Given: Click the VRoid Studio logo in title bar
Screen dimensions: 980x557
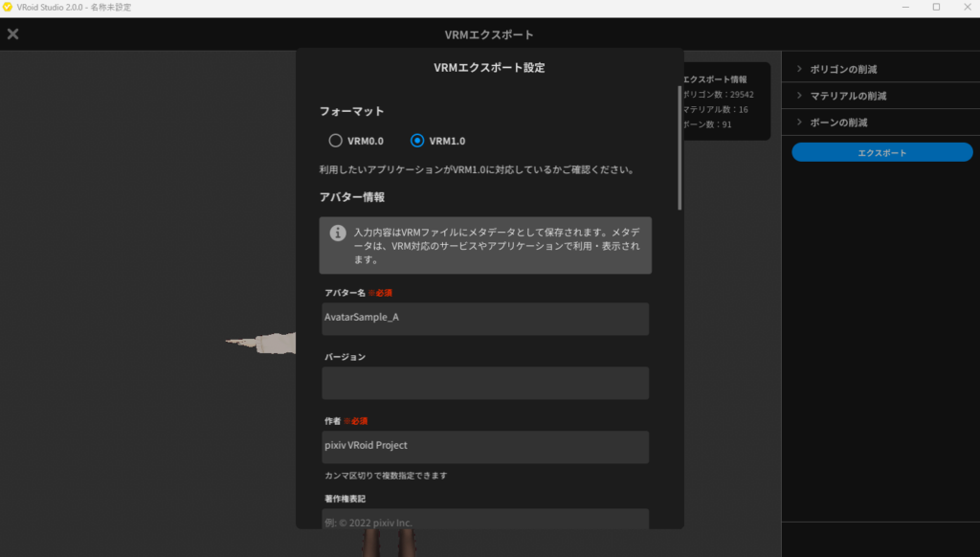Looking at the screenshot, I should point(8,8).
